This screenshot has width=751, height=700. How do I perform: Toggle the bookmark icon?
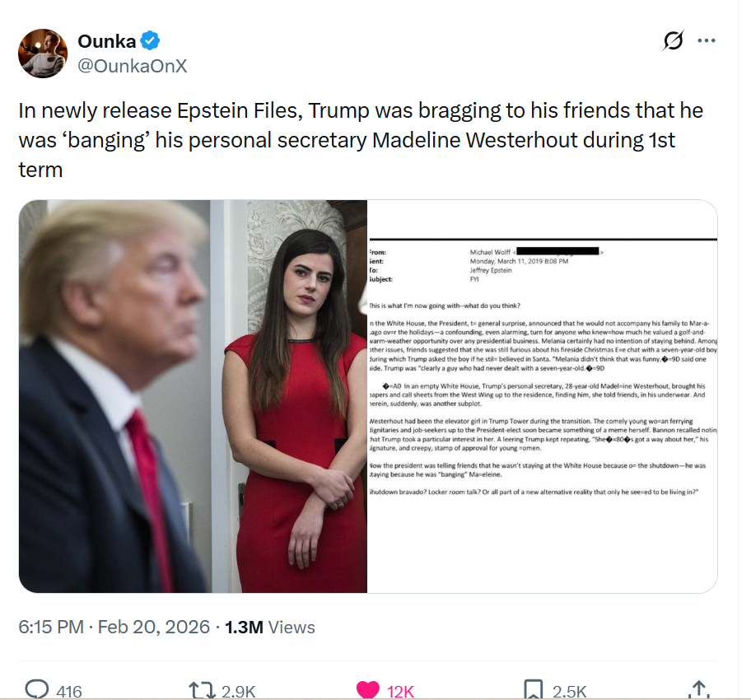pyautogui.click(x=534, y=689)
